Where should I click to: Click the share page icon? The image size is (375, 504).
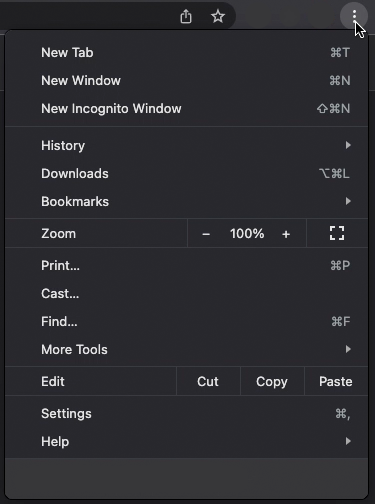(x=186, y=16)
